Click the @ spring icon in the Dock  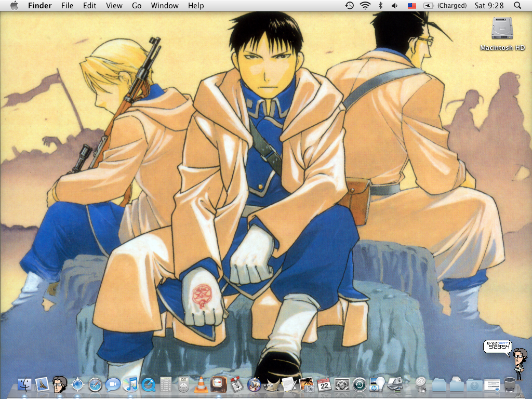421,384
